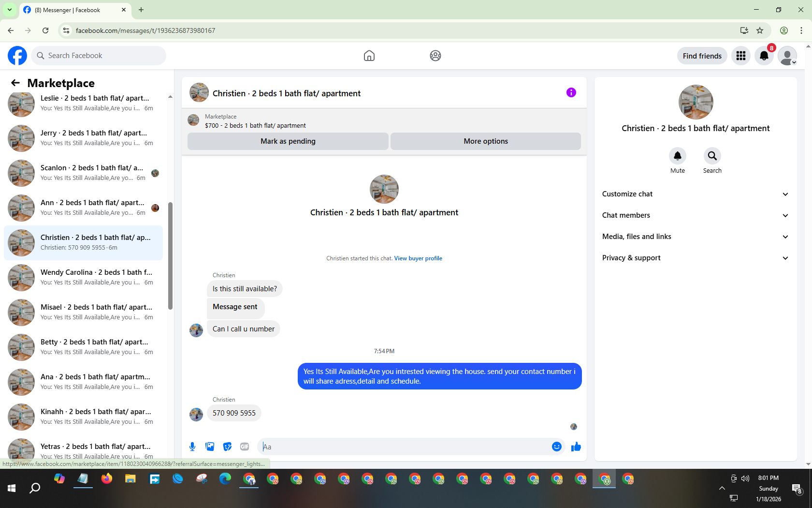This screenshot has width=812, height=508.
Task: Attach a photo with the image icon
Action: click(210, 447)
